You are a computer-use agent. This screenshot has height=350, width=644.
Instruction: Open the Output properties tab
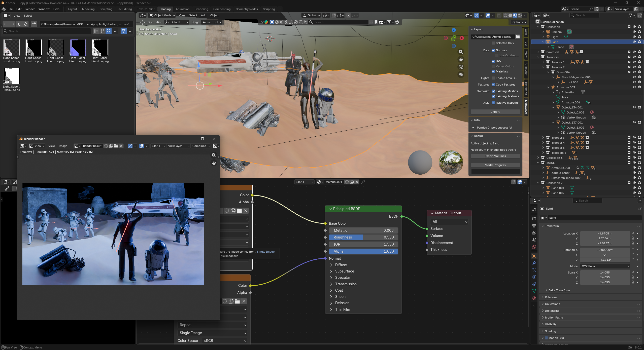point(534,225)
